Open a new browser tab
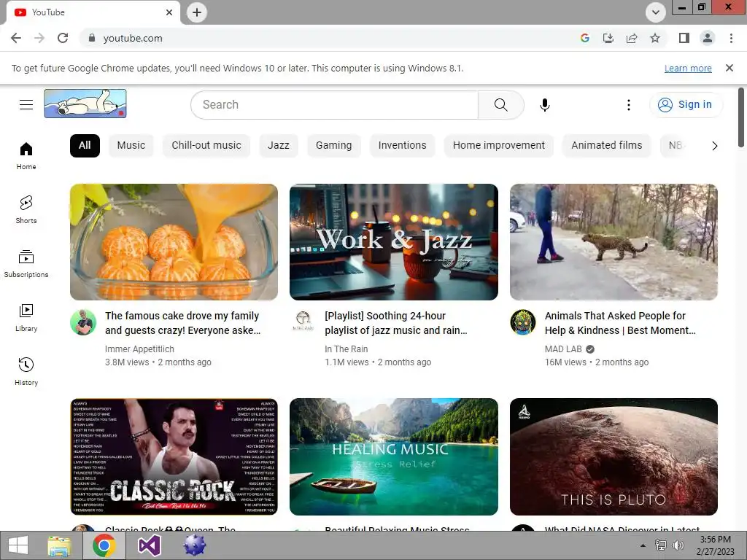Screen dimensions: 747x560 pos(197,12)
